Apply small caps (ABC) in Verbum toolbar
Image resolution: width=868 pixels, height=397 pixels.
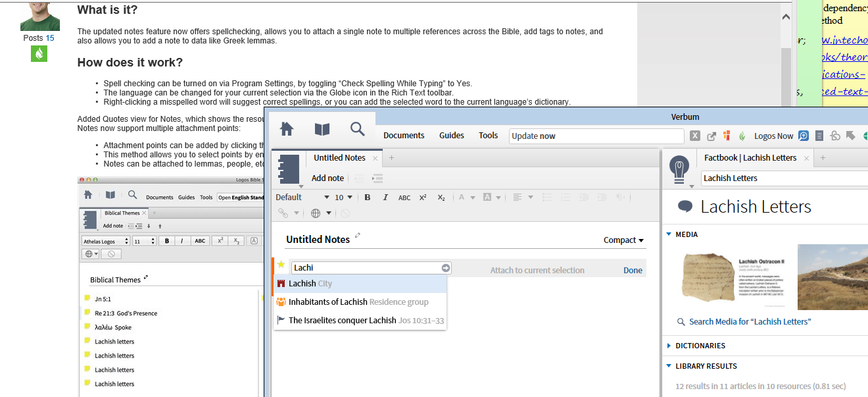tap(404, 198)
